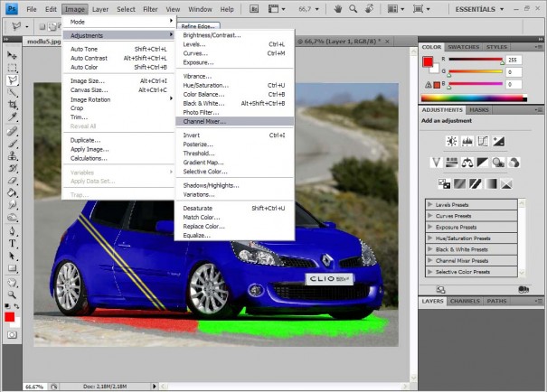Click the B value input field
This screenshot has width=547, height=392.
click(514, 84)
